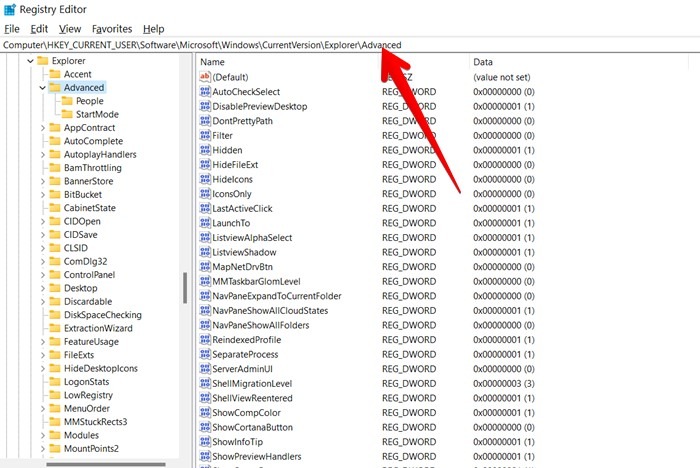Click the LogonStats folder icon
Viewport: 700px width, 468px height.
click(55, 382)
